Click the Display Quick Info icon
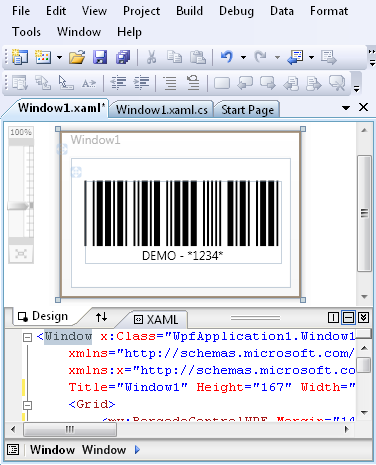The height and width of the screenshot is (465, 376). point(66,83)
